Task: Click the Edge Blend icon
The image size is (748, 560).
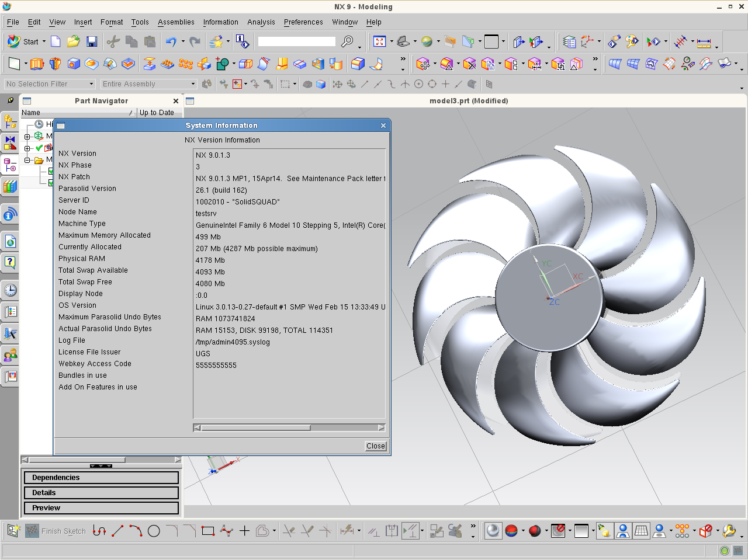Action: 358,64
